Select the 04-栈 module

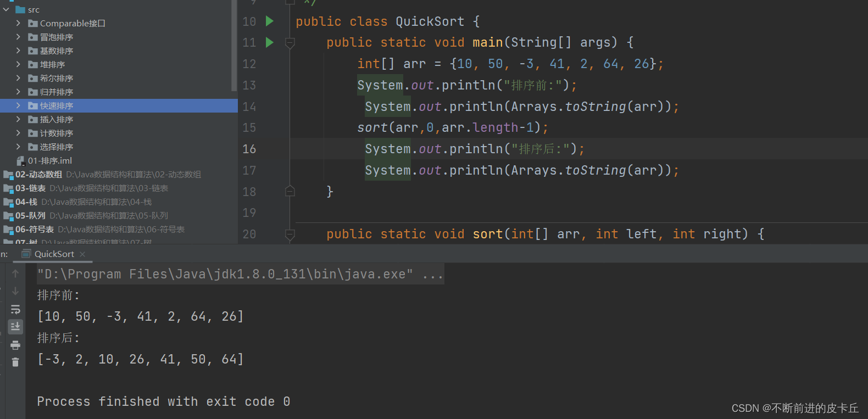click(x=26, y=202)
